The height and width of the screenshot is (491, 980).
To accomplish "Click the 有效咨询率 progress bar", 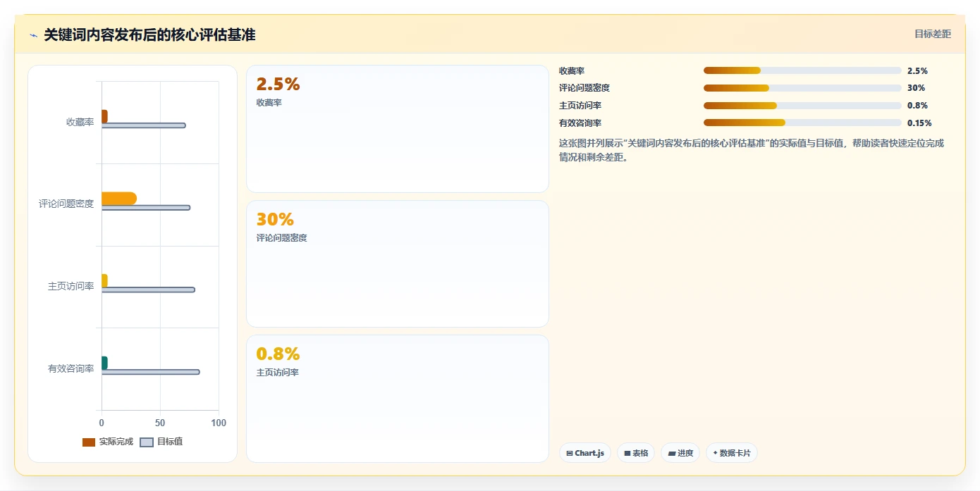I will pyautogui.click(x=802, y=123).
